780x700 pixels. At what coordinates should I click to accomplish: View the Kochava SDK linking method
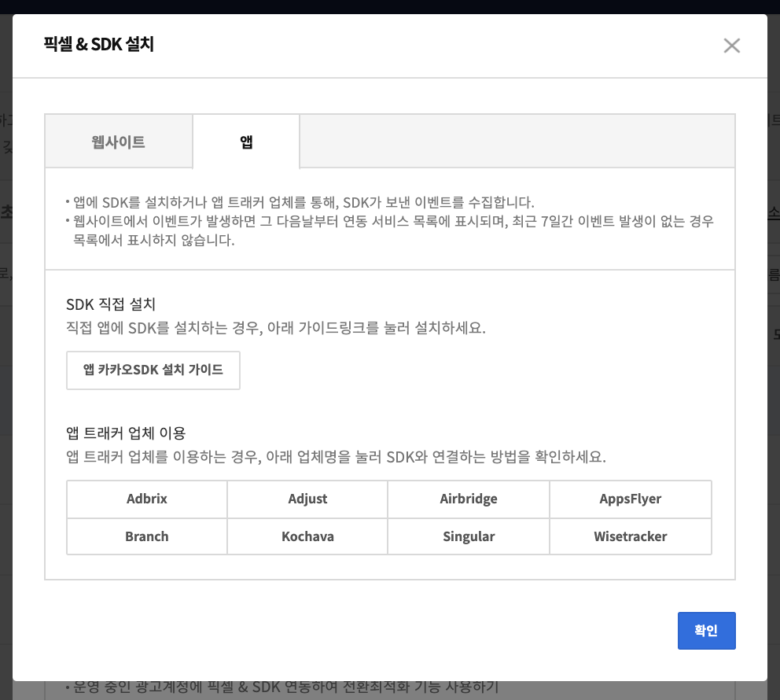(x=307, y=536)
